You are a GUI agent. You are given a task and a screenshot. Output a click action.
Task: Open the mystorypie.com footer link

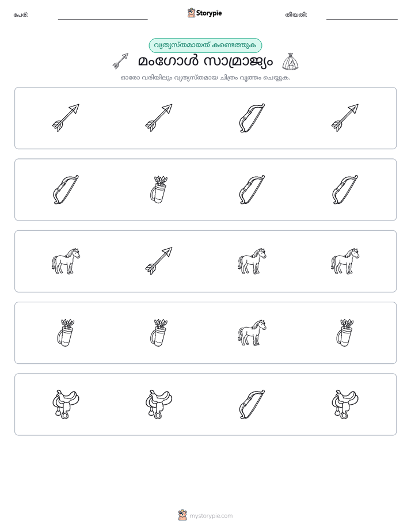tap(211, 516)
